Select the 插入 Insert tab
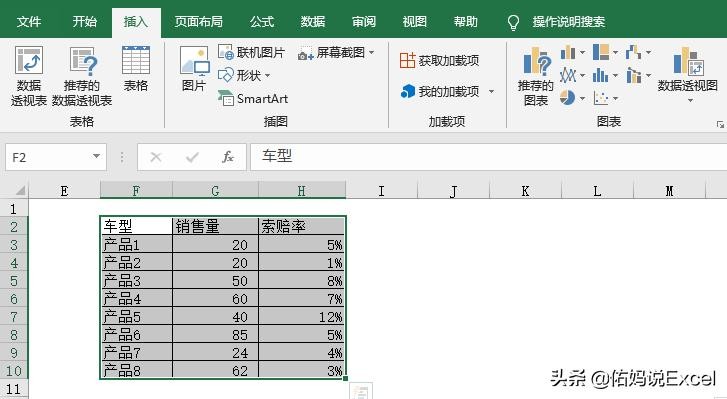Image resolution: width=727 pixels, height=399 pixels. 136,22
